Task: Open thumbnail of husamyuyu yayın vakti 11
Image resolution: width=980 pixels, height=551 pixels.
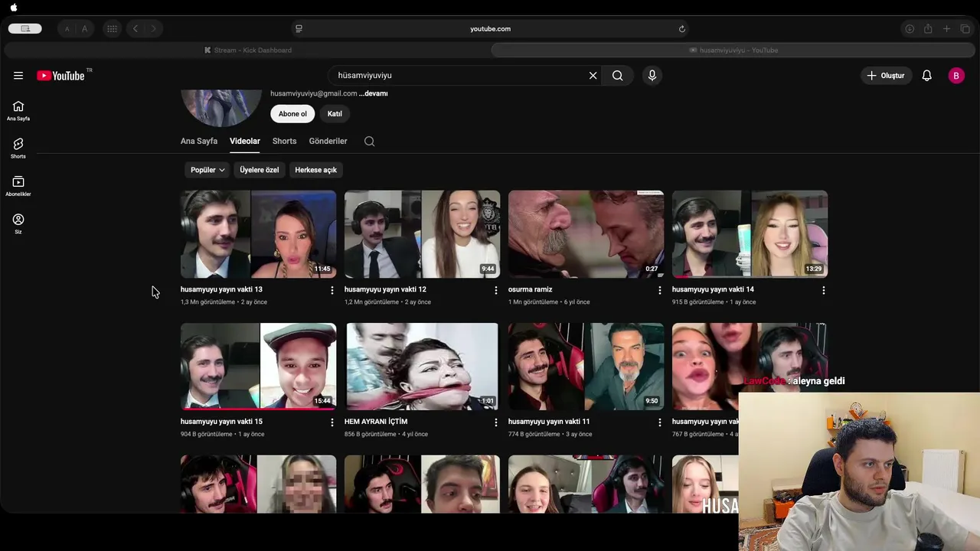Action: [x=586, y=367]
